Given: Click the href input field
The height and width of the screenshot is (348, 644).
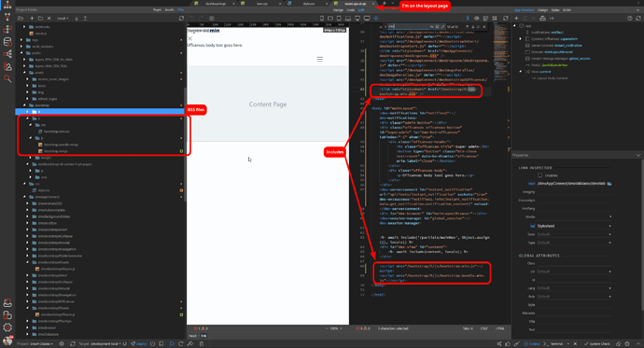Looking at the screenshot, I should coord(571,184).
